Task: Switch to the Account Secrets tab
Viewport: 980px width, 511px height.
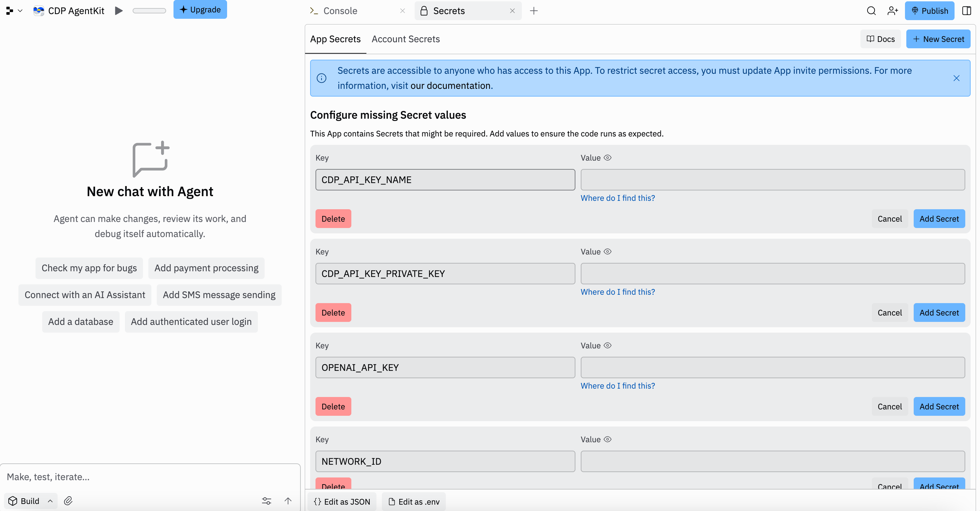Action: click(406, 39)
